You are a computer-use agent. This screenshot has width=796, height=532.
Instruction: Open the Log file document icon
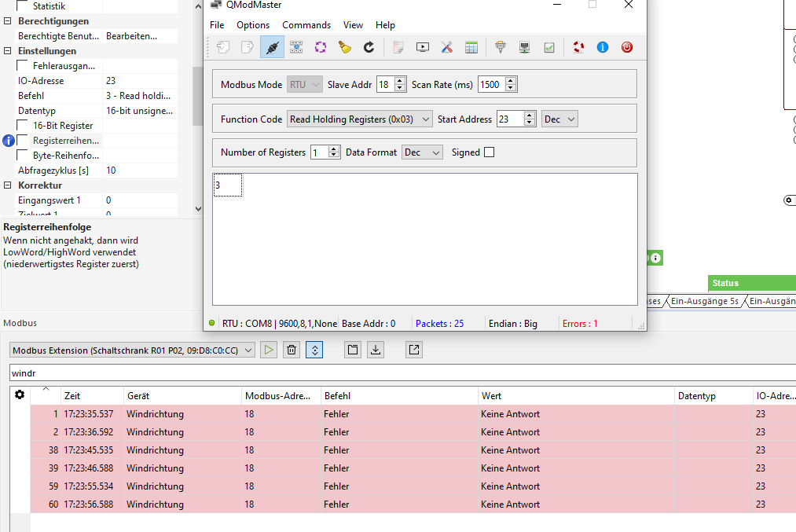point(398,47)
